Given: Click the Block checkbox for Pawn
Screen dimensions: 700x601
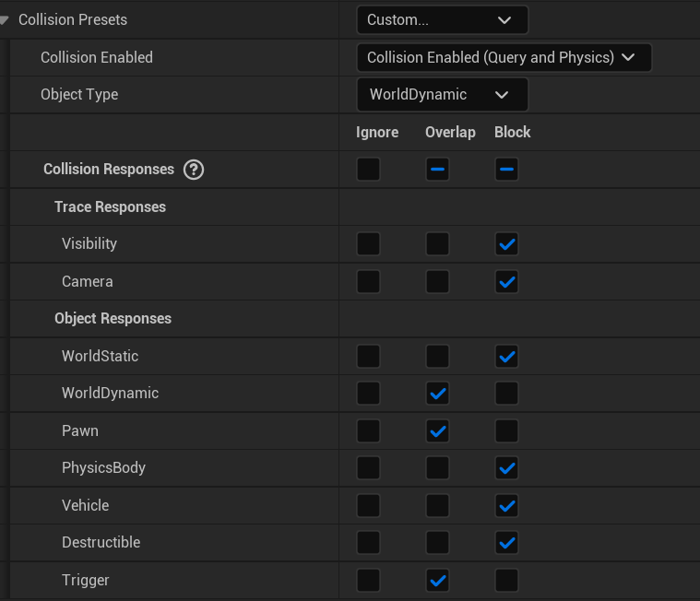Looking at the screenshot, I should tap(506, 430).
